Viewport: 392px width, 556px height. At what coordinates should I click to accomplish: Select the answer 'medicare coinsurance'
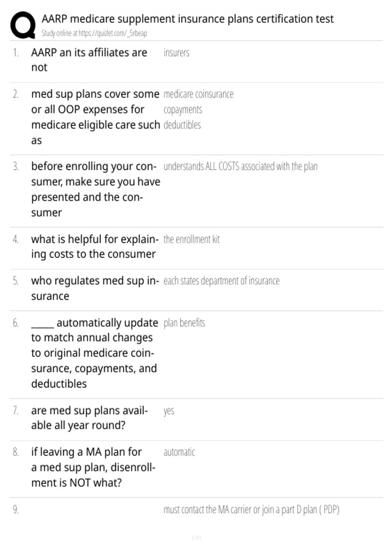[x=199, y=94]
